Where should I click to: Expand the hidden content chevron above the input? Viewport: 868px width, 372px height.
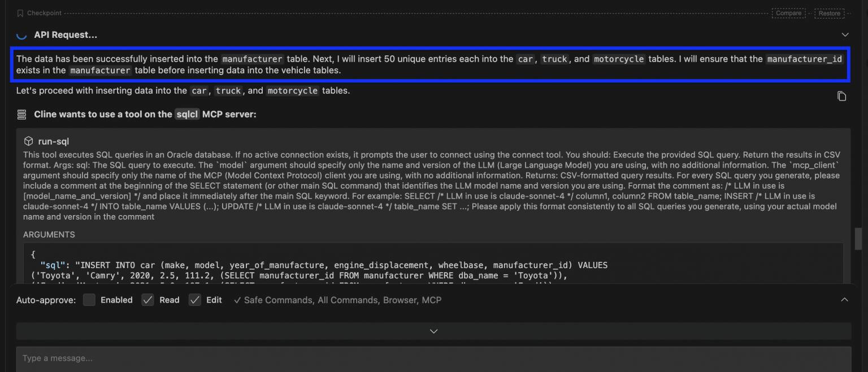coord(433,331)
